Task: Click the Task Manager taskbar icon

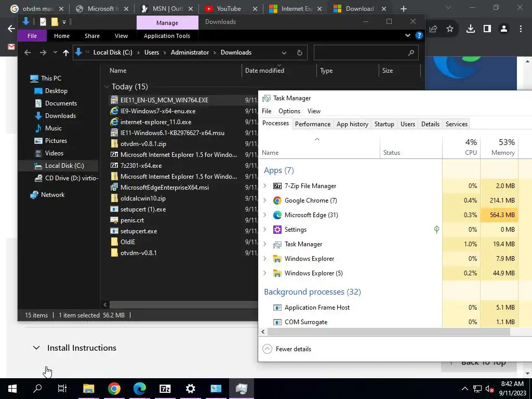Action: [241, 389]
